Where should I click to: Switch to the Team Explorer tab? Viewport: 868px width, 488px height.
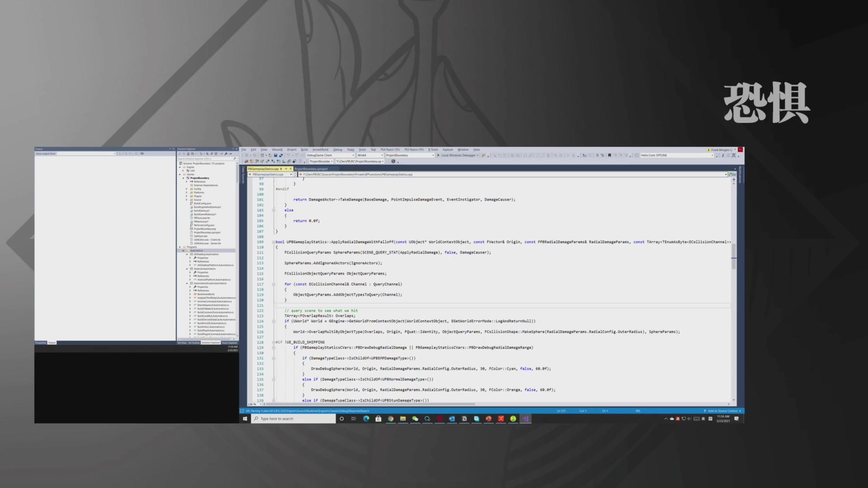[229, 343]
